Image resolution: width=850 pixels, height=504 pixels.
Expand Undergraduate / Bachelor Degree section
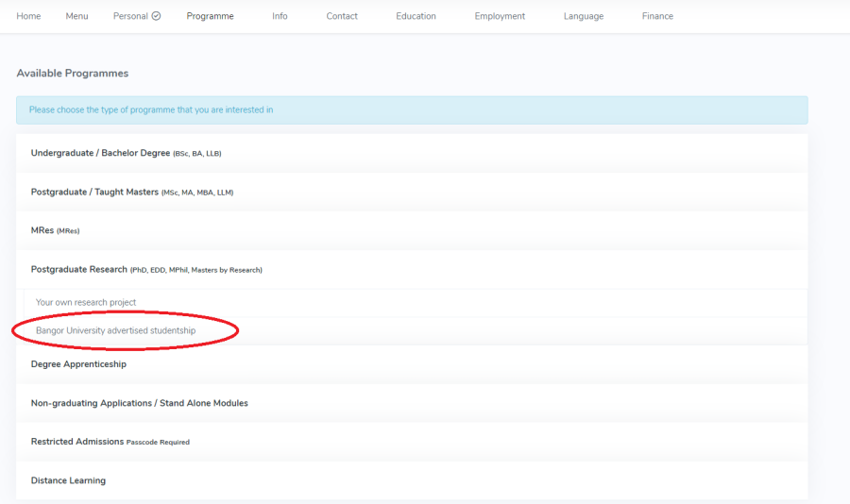[x=412, y=153]
